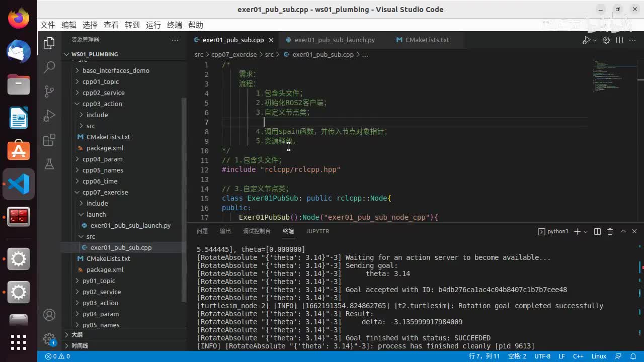Select the python3 terminal label
Screen dimensions: 644x362
coord(553,231)
